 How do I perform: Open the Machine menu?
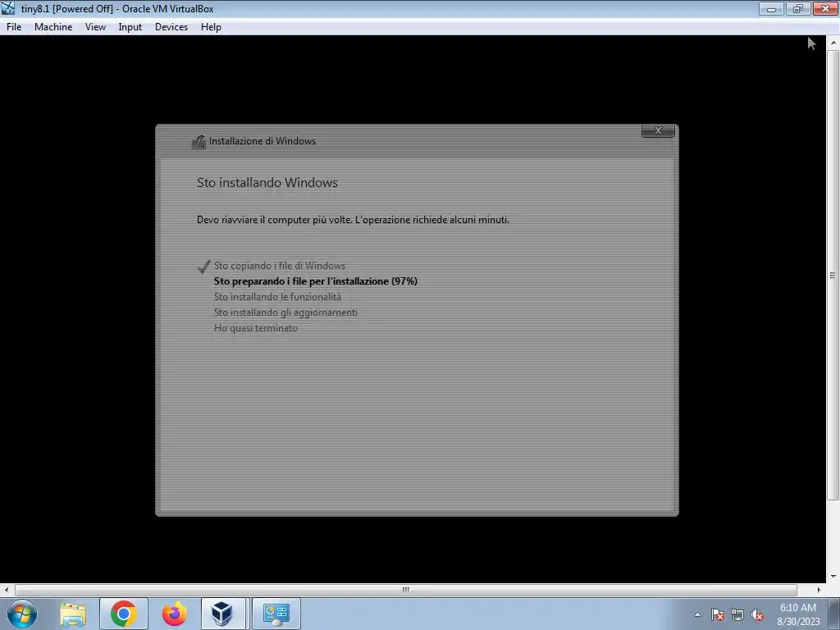[53, 27]
